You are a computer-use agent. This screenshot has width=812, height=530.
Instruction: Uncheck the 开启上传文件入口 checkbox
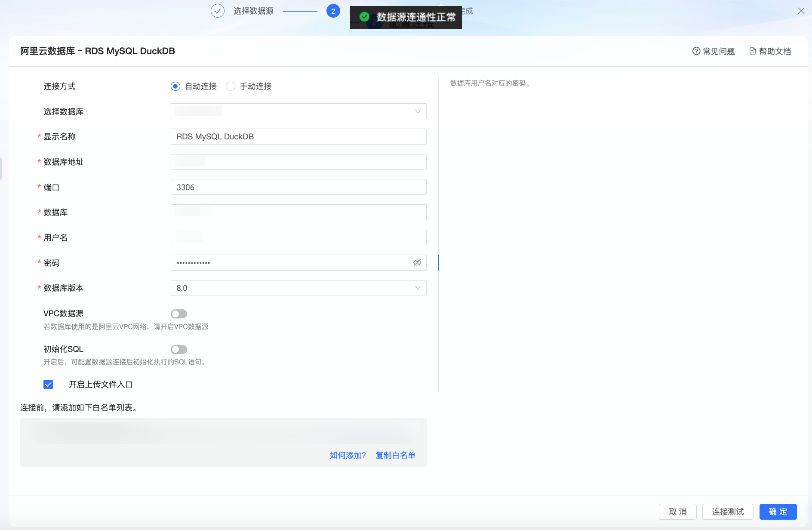[x=48, y=385]
